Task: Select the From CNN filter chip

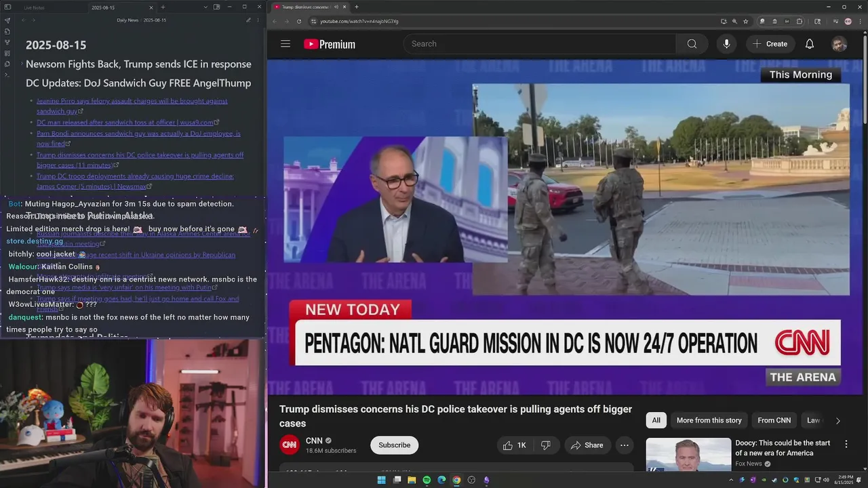Action: [x=774, y=420]
